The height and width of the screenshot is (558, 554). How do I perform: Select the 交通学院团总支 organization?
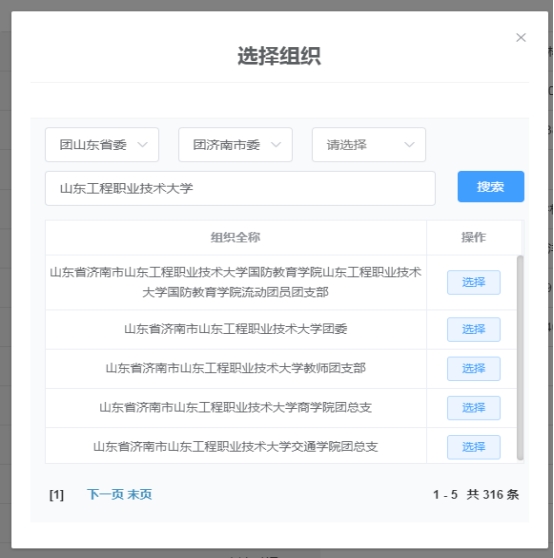click(x=474, y=447)
